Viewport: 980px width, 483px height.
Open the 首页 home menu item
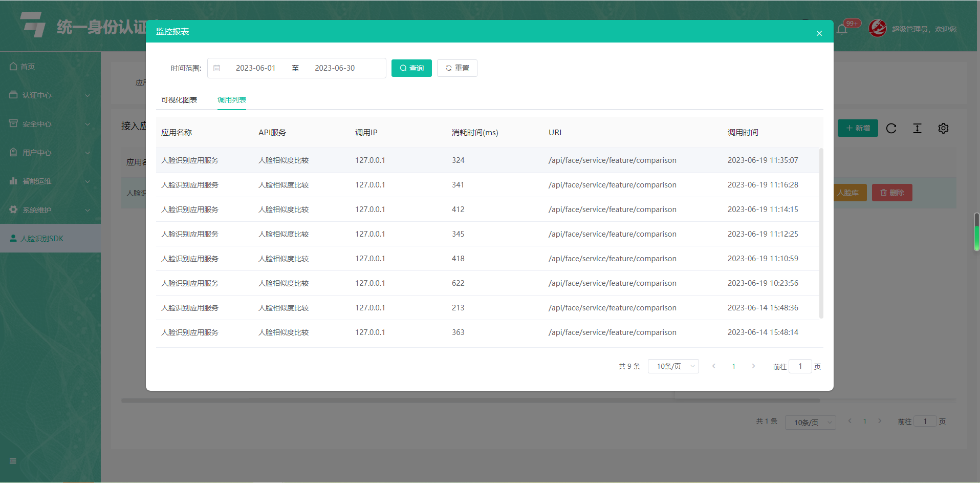[x=50, y=67]
